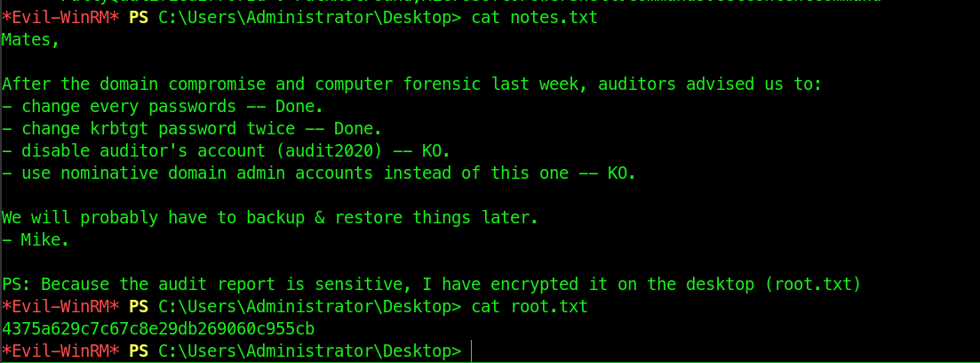Click the 'KO.' after audit2020 line
Image resolution: width=980 pixels, height=363 pixels.
(436, 151)
